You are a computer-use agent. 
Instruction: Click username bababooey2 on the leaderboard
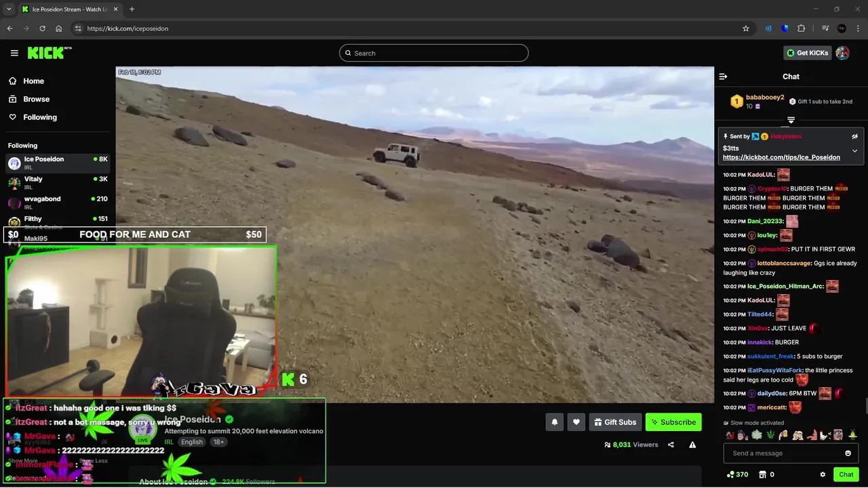(765, 98)
